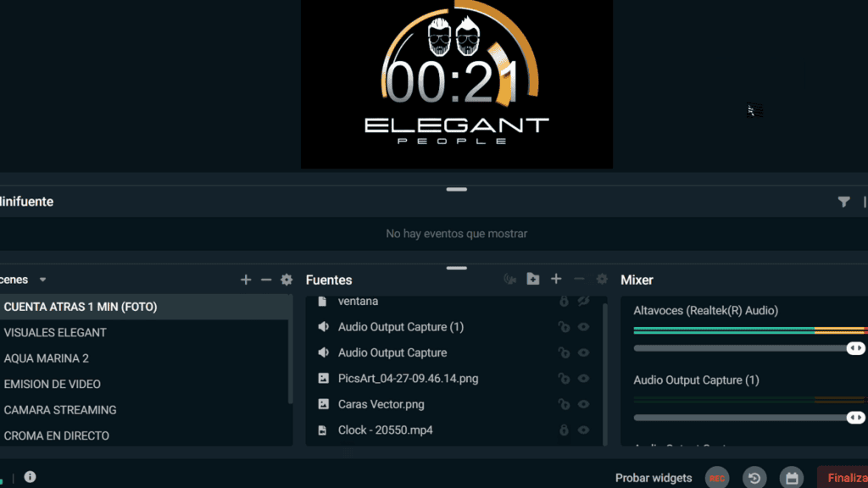Adjust Audio Output Capture (1) volume slider
The height and width of the screenshot is (488, 868).
coord(749,418)
